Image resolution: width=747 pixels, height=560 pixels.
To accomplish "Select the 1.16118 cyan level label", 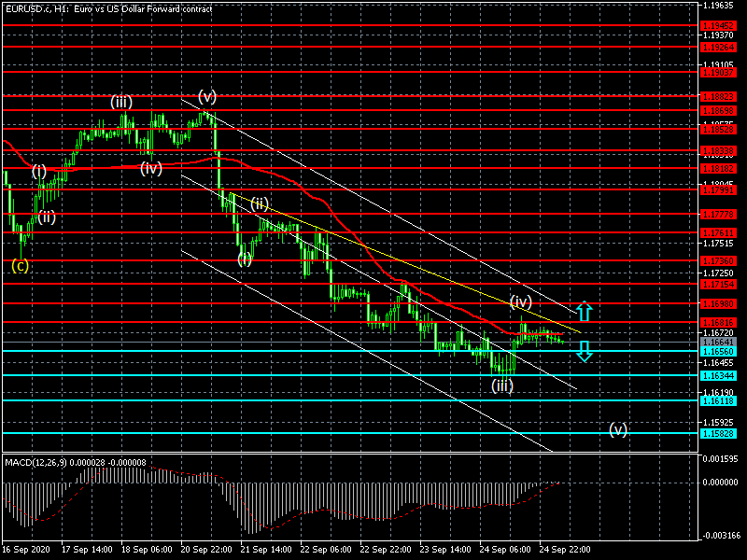I will pyautogui.click(x=719, y=401).
